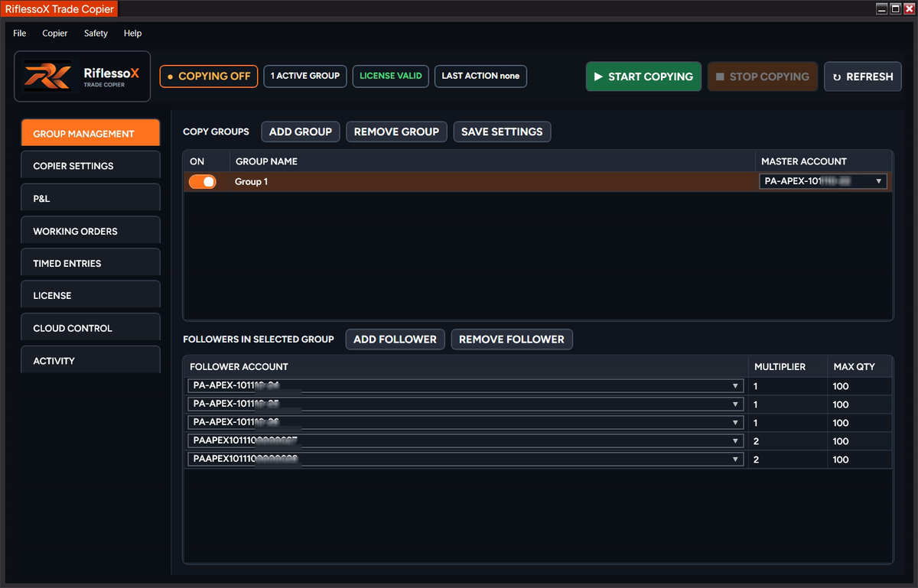Screen dimensions: 918x588
Task: Open the Cloud Control tab
Action: click(90, 328)
